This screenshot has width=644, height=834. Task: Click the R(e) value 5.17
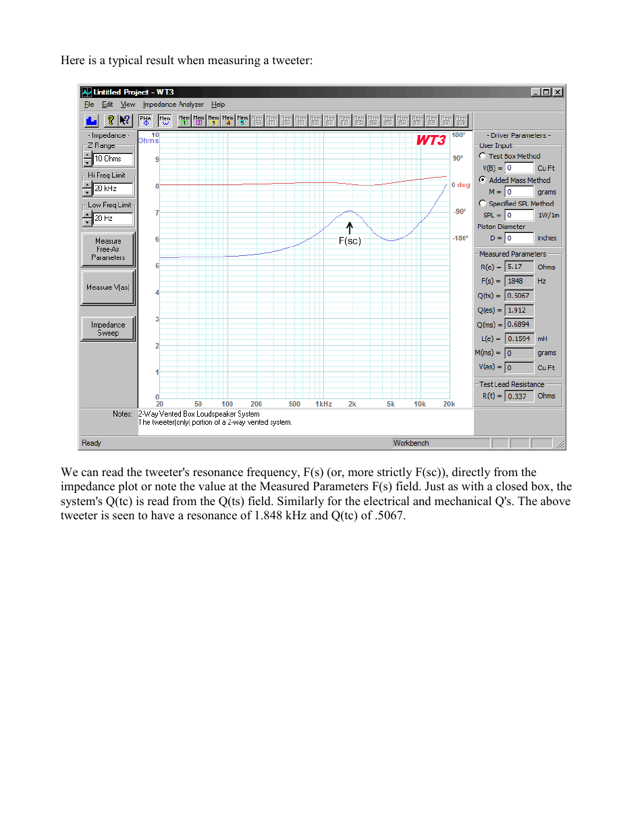(519, 267)
